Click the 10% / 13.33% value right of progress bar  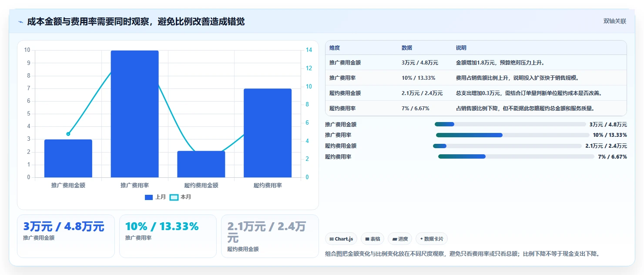click(x=610, y=135)
